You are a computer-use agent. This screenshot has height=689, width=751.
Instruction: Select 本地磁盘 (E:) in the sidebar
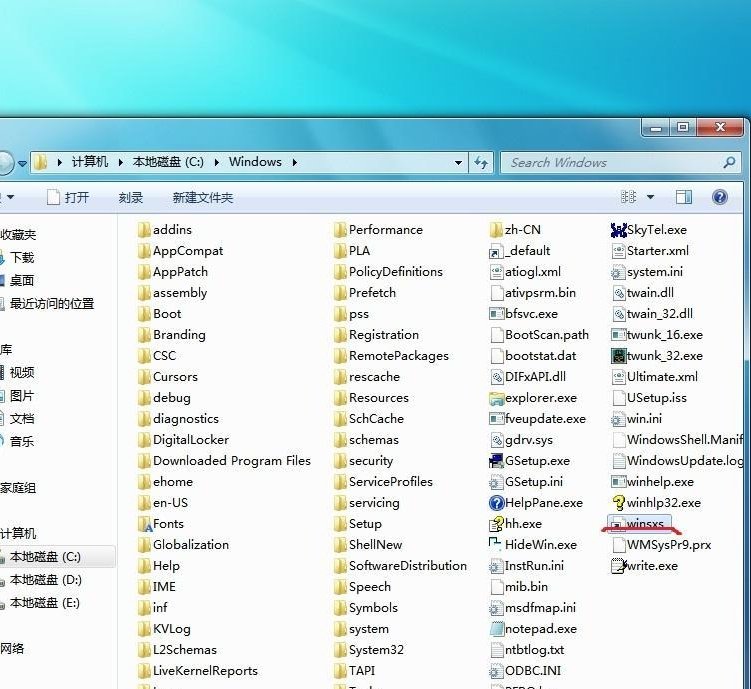pos(45,603)
